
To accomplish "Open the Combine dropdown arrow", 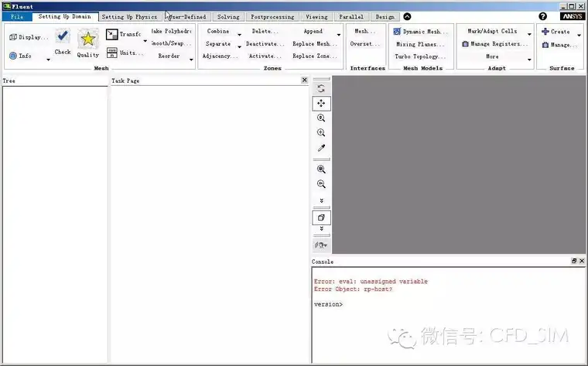I will 239,35.
